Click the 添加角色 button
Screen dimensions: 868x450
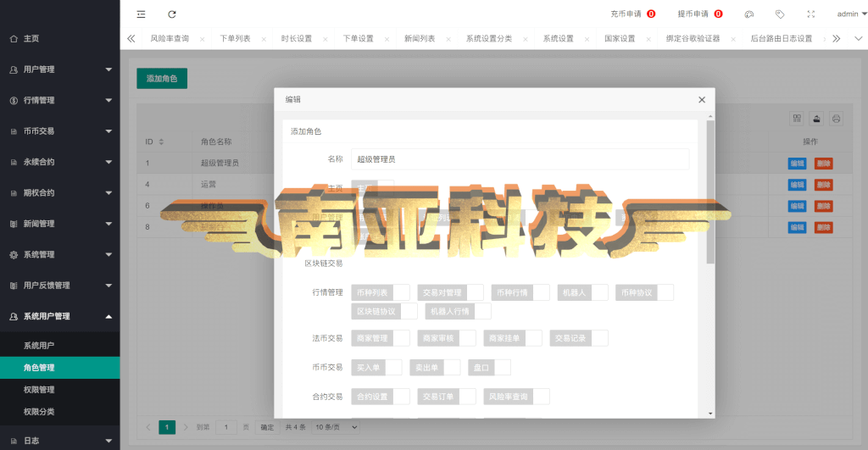coord(162,79)
